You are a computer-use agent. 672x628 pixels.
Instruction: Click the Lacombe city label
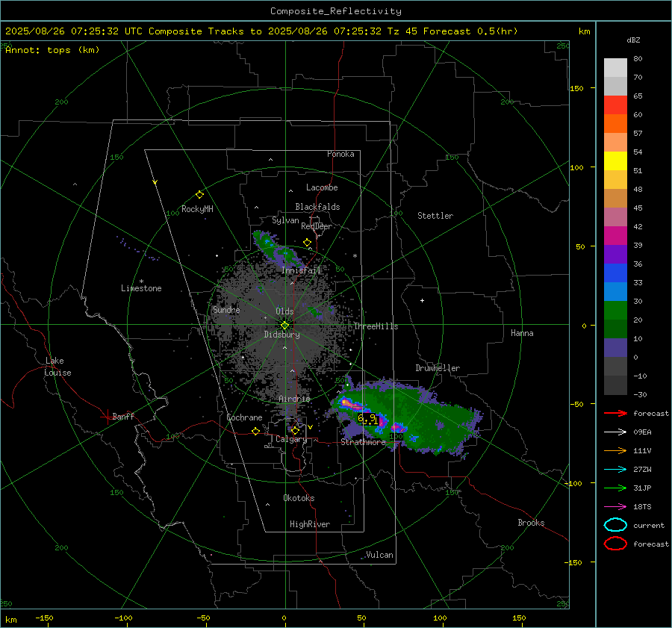(322, 187)
